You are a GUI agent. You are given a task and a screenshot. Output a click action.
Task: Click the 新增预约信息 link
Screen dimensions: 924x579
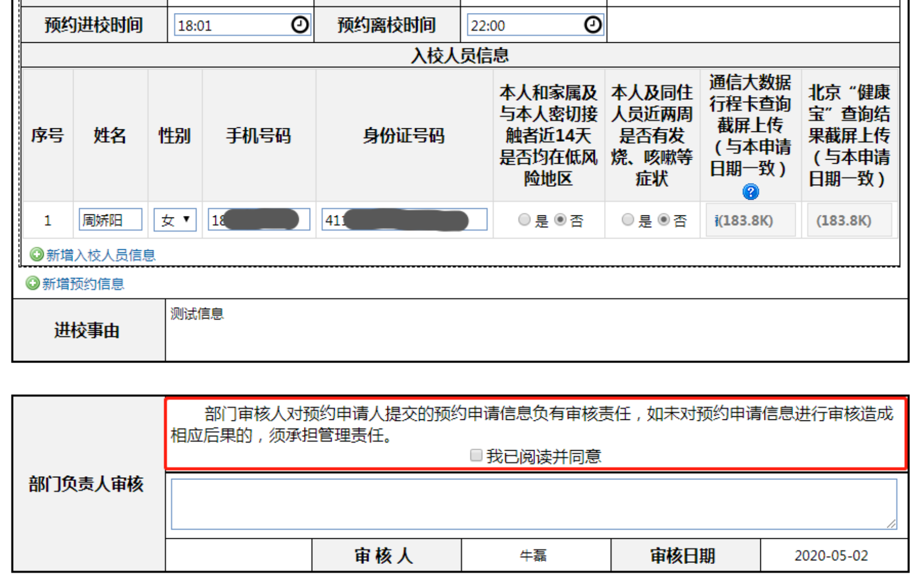click(83, 284)
